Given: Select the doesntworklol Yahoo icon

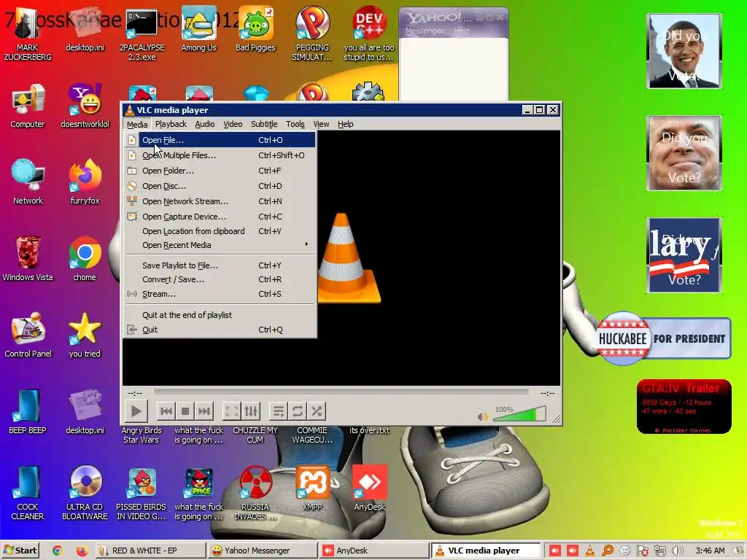Looking at the screenshot, I should pos(85,106).
